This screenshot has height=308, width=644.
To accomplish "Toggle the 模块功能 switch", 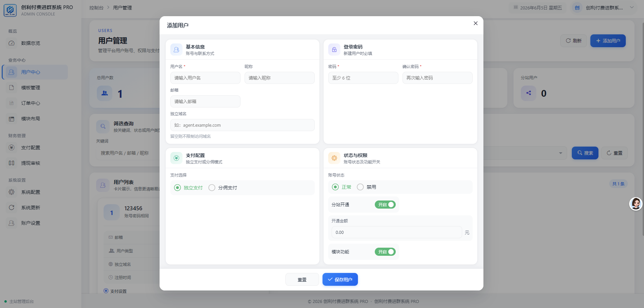I will pos(385,252).
